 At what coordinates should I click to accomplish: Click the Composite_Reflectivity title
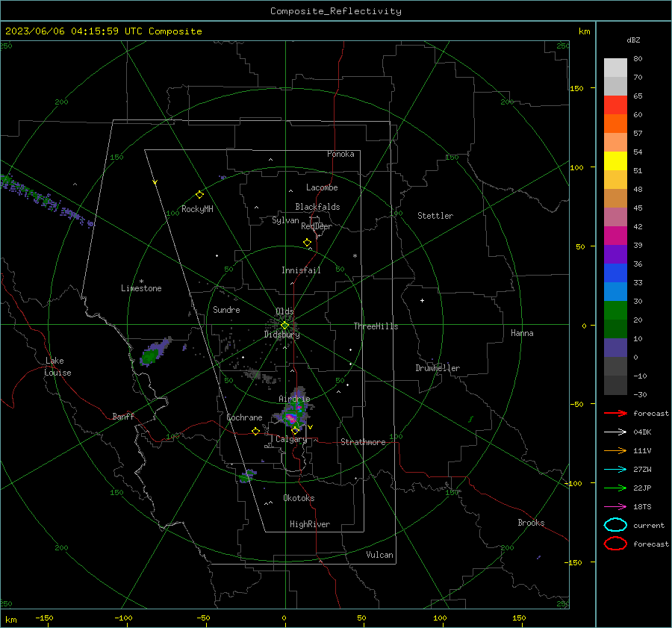pyautogui.click(x=336, y=11)
